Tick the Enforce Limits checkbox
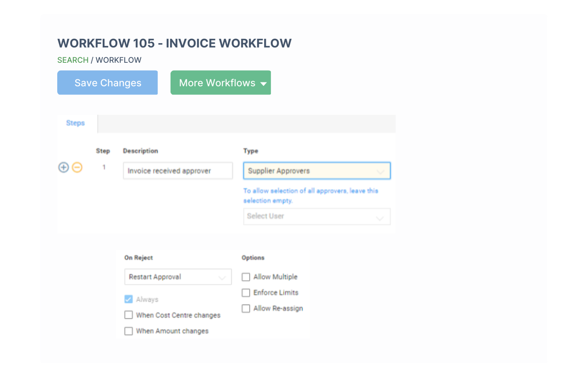 click(x=246, y=293)
